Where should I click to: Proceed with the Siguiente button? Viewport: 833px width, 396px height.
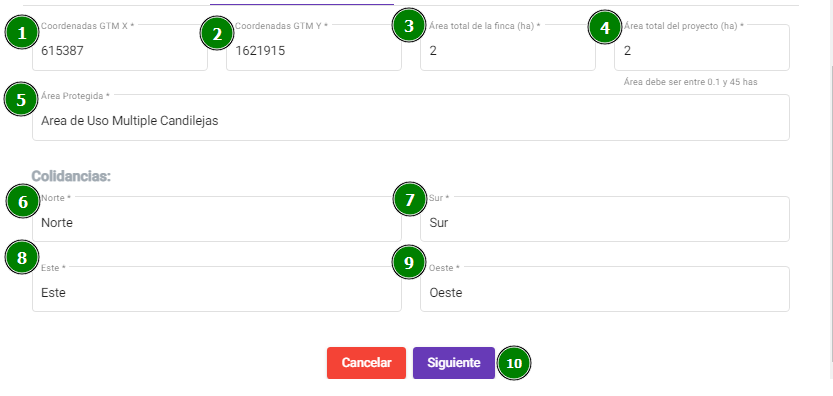click(x=454, y=363)
